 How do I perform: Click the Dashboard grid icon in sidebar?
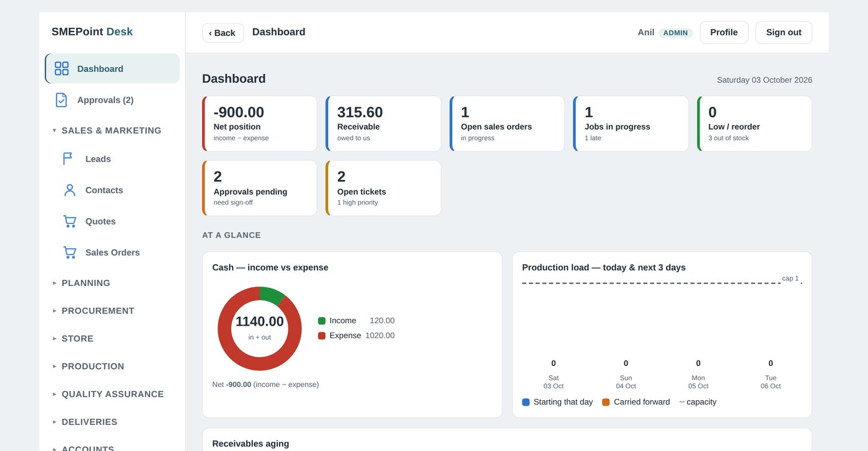pos(61,68)
